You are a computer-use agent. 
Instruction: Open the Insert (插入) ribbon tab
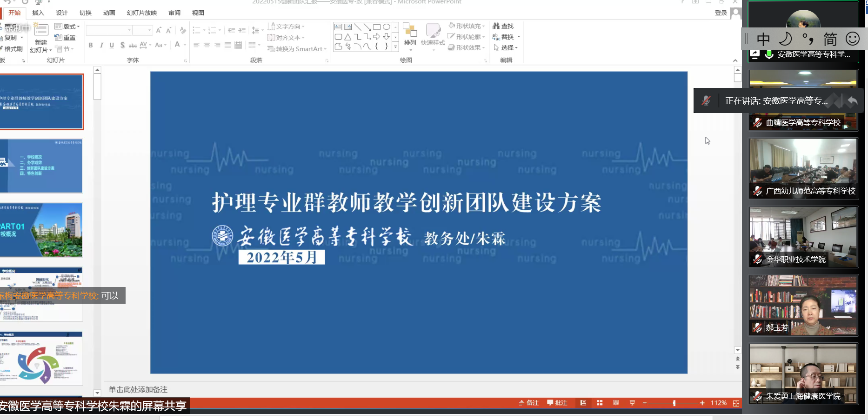[x=38, y=13]
